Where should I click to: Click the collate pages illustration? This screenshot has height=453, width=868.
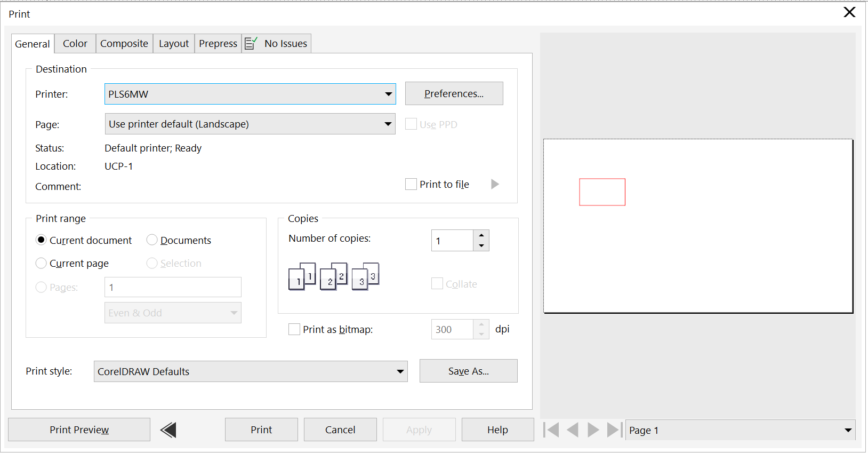click(x=334, y=276)
